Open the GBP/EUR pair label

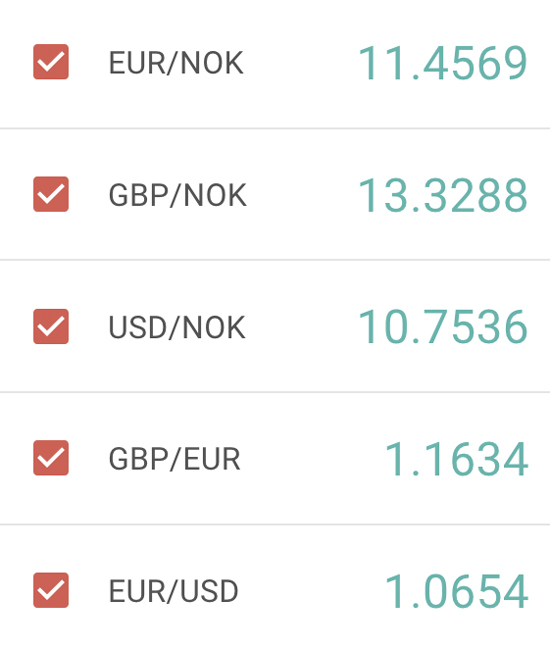pos(174,459)
